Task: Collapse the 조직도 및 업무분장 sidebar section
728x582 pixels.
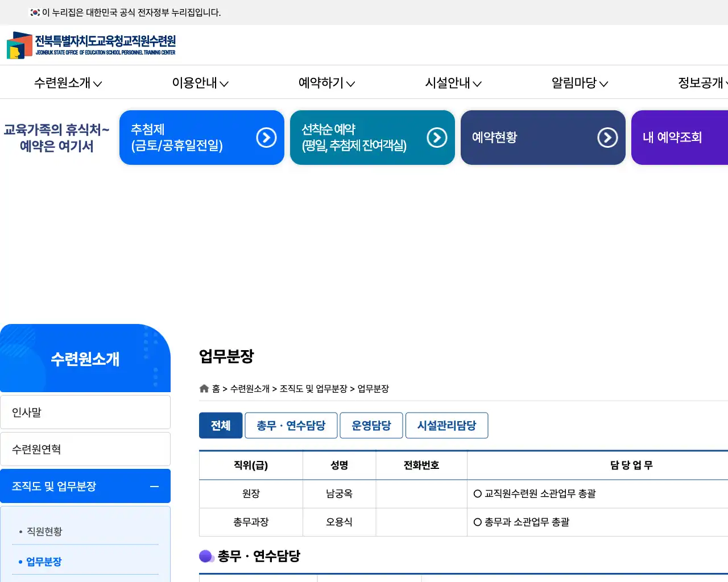Action: 154,487
